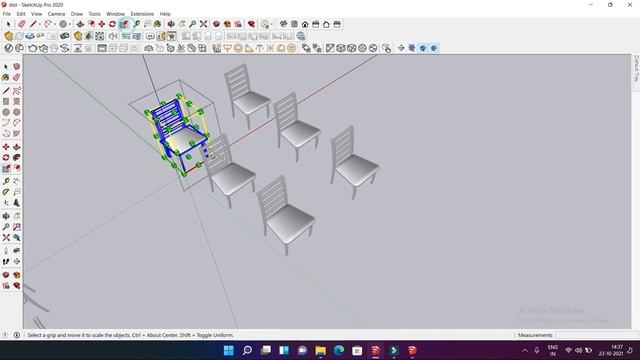Viewport: 640px width, 360px height.
Task: Click the ENG IN language indicator
Action: point(553,350)
